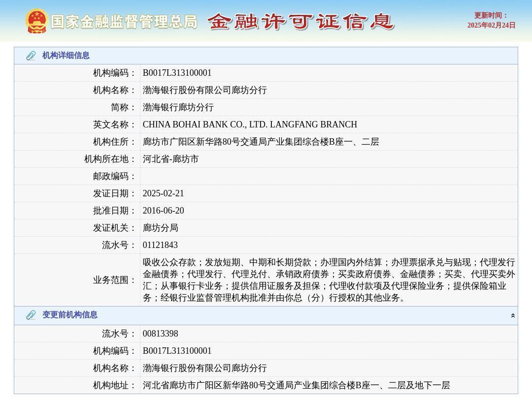The width and height of the screenshot is (532, 400).
Task: Click the 发证机关 value 廊坊分局
Action: point(161,228)
